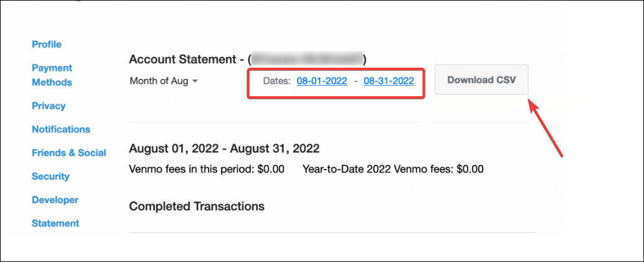Open the Privacy settings section
This screenshot has width=644, height=262.
point(48,106)
